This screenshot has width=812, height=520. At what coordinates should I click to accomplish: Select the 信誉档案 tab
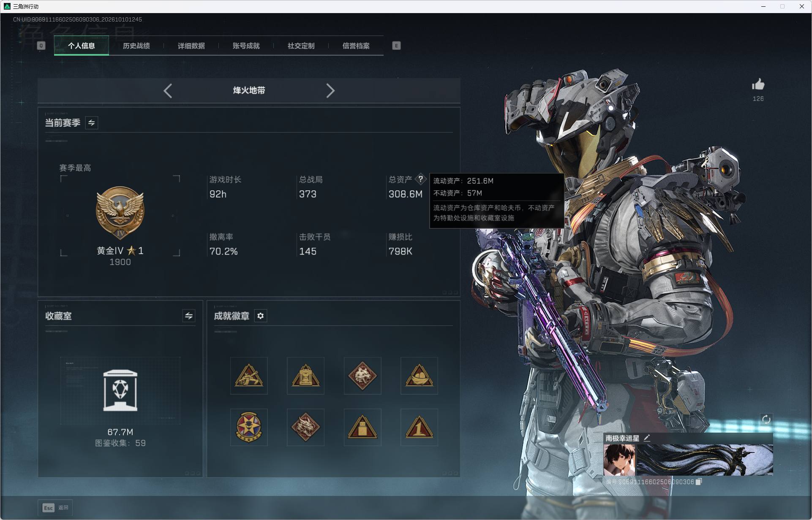click(x=356, y=46)
